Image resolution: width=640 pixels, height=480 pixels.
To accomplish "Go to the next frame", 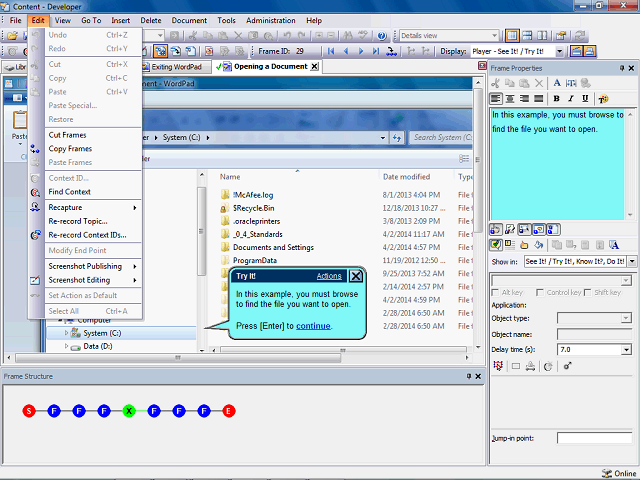I will 361,51.
